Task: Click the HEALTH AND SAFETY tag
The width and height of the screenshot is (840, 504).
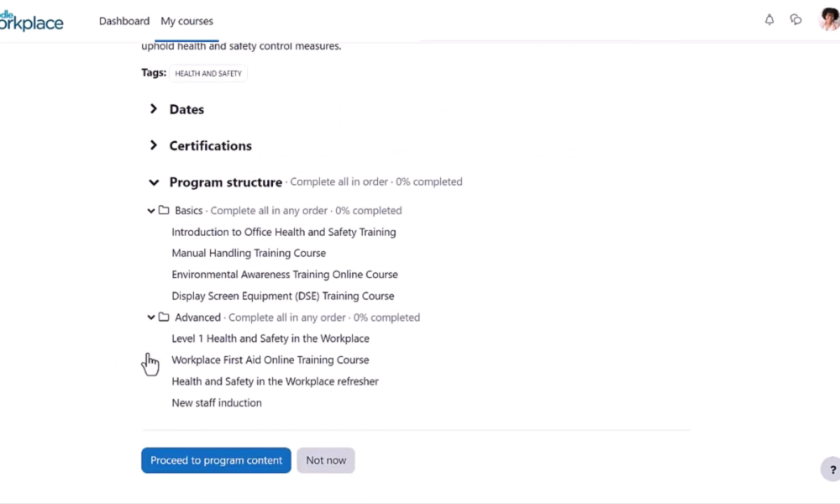Action: pos(208,74)
